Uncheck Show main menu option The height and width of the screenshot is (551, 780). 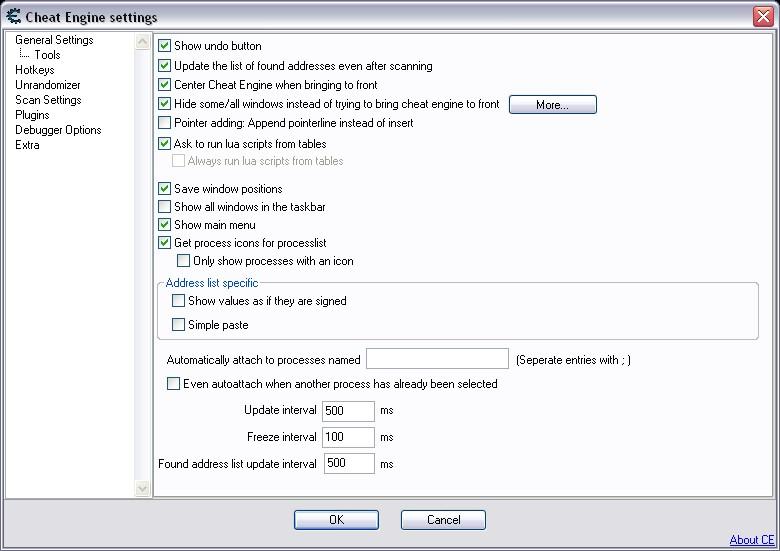(x=164, y=225)
